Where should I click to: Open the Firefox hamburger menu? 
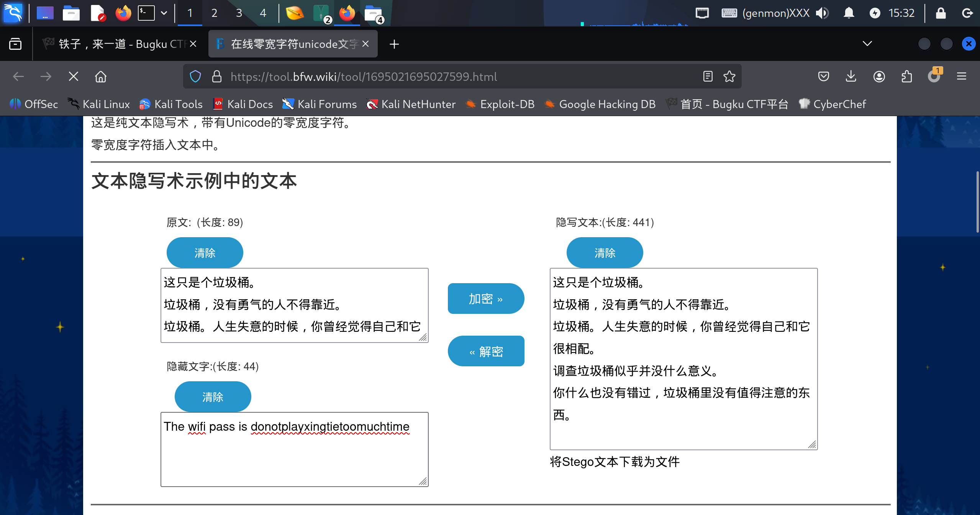961,77
